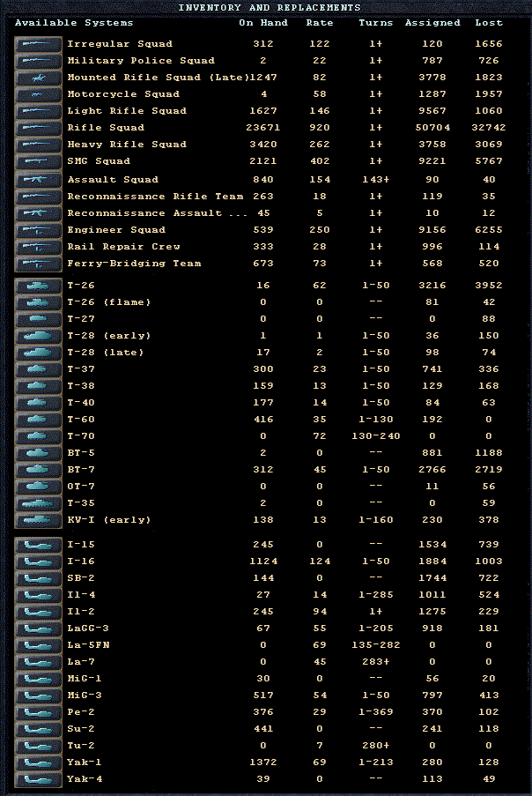
Task: Select the T-28 (late) row label
Action: 106,353
